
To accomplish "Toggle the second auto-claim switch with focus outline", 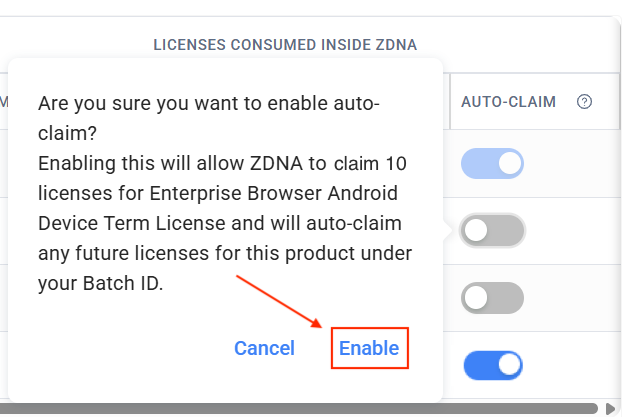I will click(x=492, y=231).
